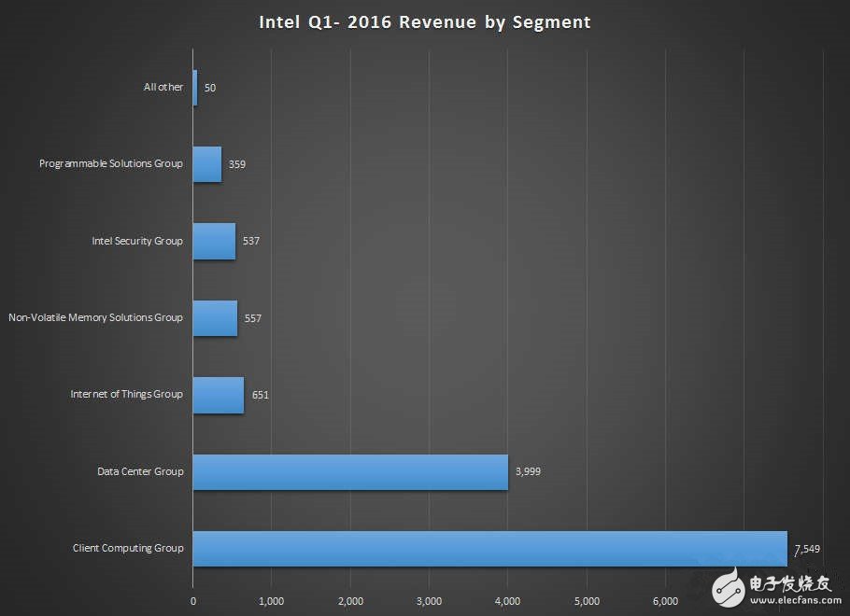
Task: Click the 4,000 tick on horizontal axis
Action: pyautogui.click(x=507, y=600)
